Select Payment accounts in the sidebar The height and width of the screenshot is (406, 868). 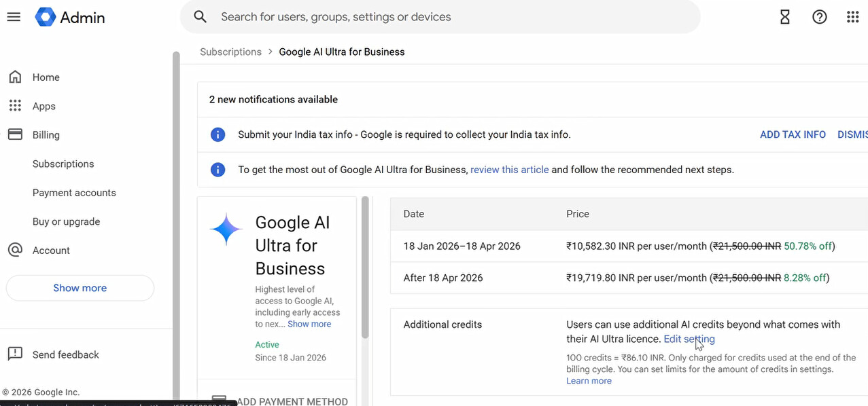tap(74, 193)
